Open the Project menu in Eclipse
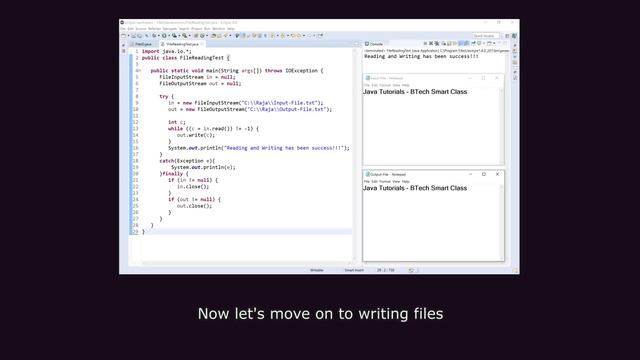The image size is (640, 360). pyautogui.click(x=196, y=29)
